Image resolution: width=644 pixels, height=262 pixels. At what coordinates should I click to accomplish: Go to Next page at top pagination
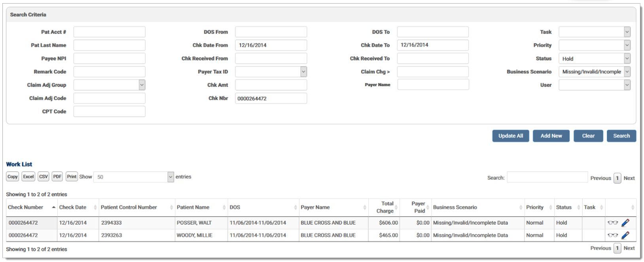(x=629, y=178)
